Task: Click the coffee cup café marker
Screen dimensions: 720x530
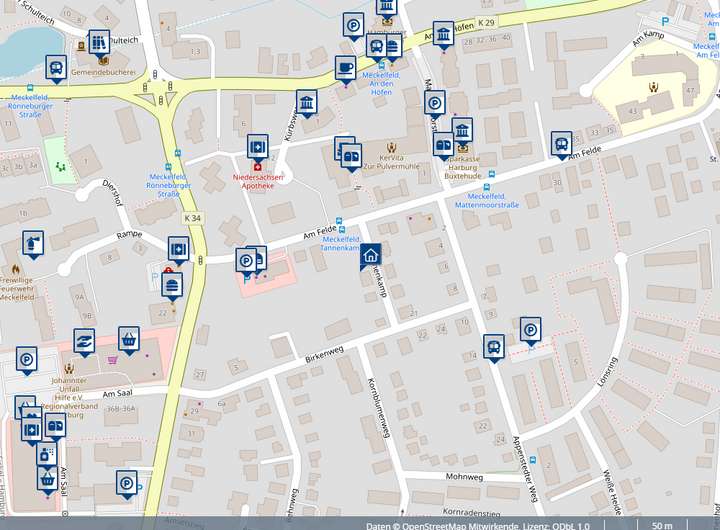Action: (x=346, y=68)
